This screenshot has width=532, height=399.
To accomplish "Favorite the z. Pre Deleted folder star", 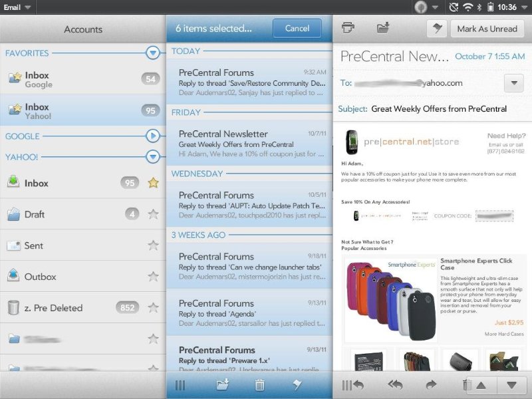I will tap(154, 307).
